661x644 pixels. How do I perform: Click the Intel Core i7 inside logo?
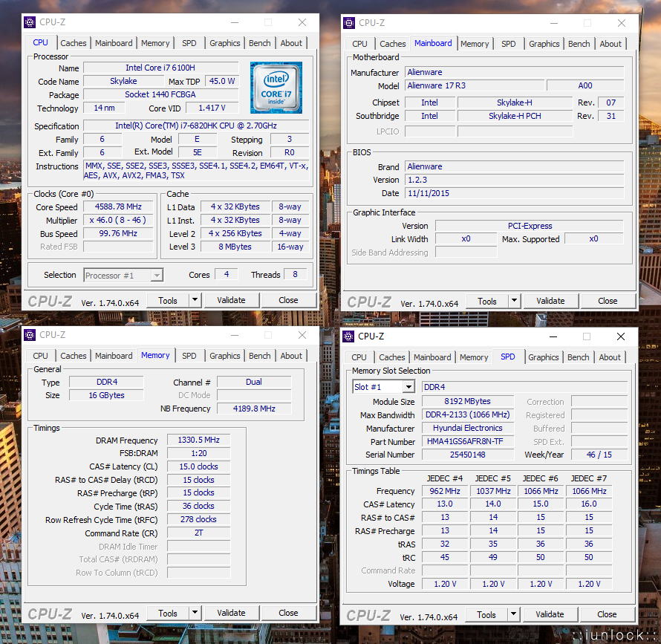pos(276,88)
